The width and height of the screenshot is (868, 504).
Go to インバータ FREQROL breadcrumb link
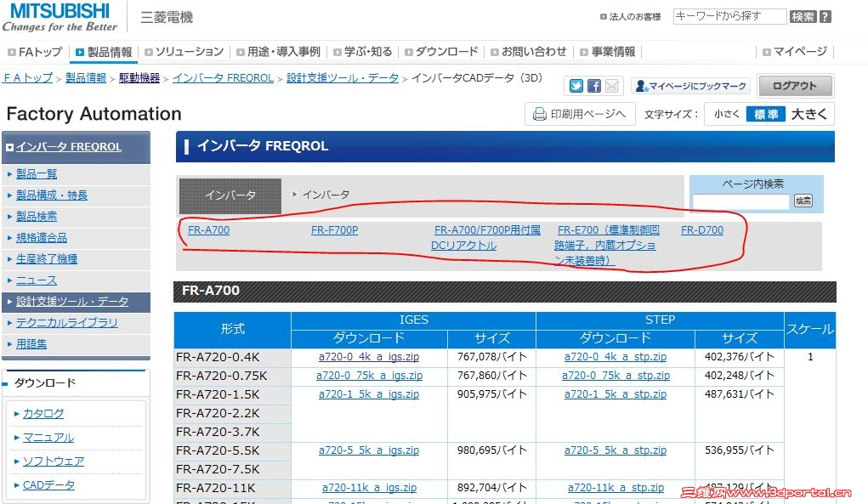223,78
